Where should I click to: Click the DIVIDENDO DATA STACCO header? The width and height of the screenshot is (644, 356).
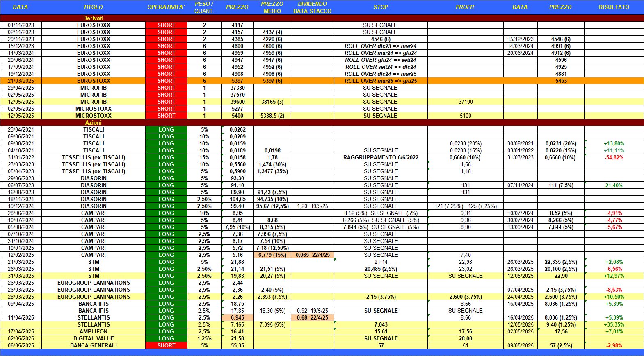313,7
